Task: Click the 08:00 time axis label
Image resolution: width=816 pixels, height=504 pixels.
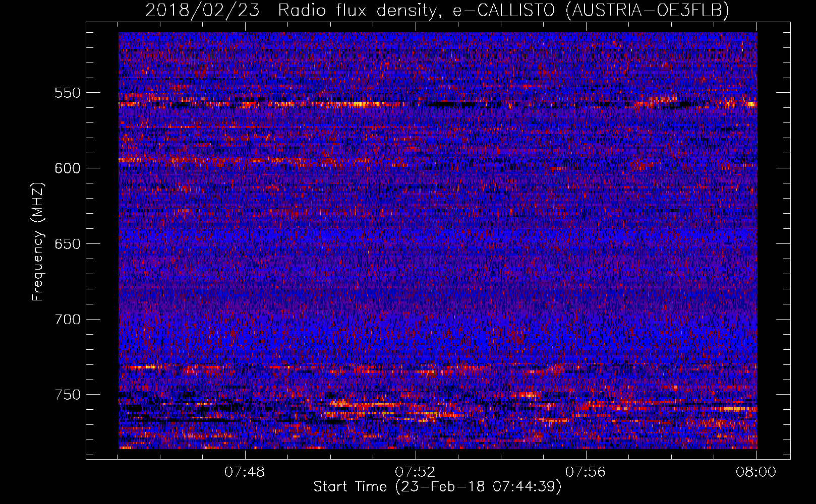Action: 756,472
